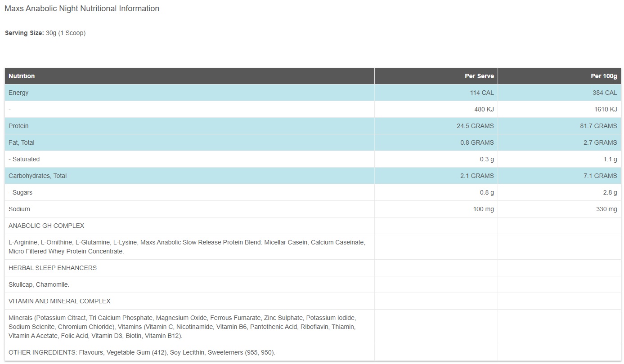Click the '1610 KJ' energy value

point(606,109)
